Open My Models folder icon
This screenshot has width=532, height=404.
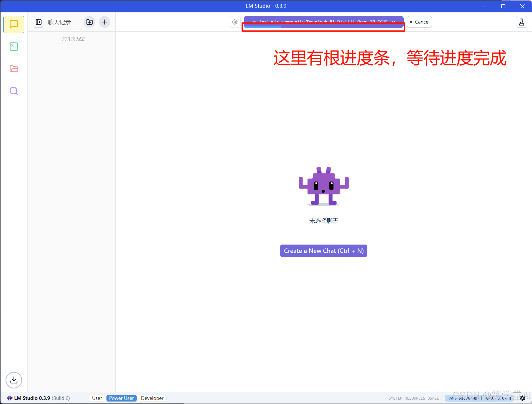(x=14, y=69)
